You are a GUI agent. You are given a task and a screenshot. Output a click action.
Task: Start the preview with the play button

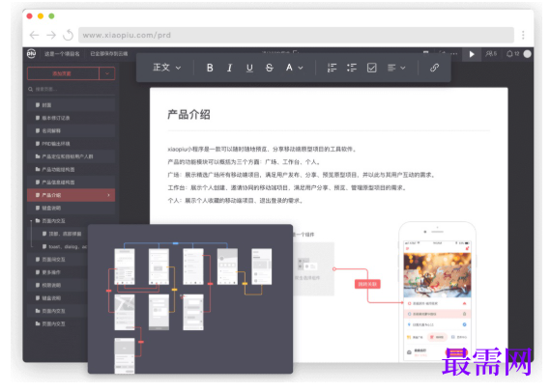(x=472, y=54)
